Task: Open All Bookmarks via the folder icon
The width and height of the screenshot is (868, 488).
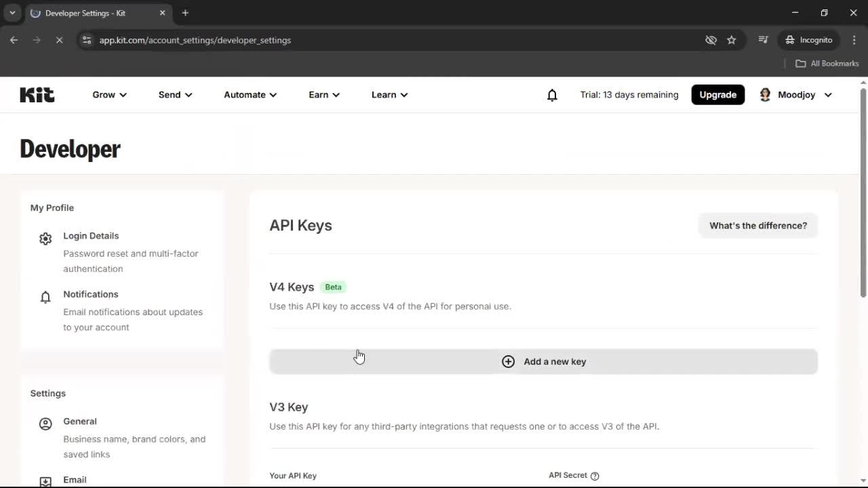Action: point(800,63)
